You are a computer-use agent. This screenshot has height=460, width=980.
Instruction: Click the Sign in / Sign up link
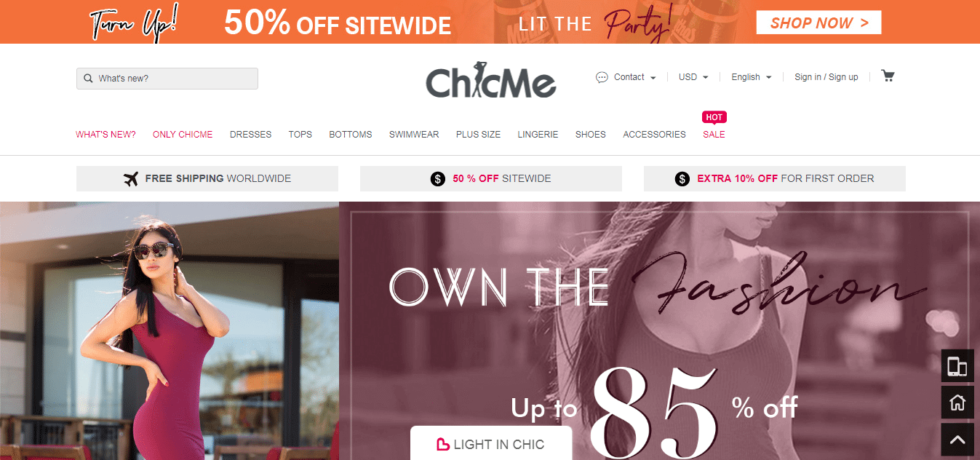(826, 77)
